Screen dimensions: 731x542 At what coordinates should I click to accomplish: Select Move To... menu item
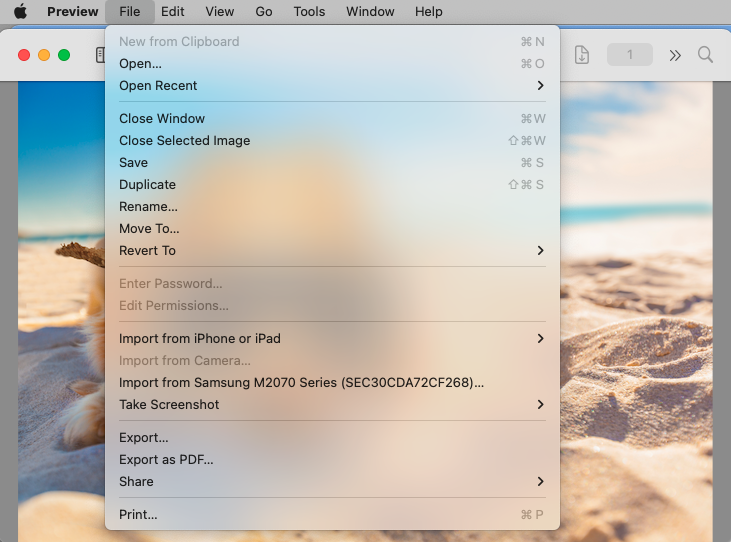[332, 228]
